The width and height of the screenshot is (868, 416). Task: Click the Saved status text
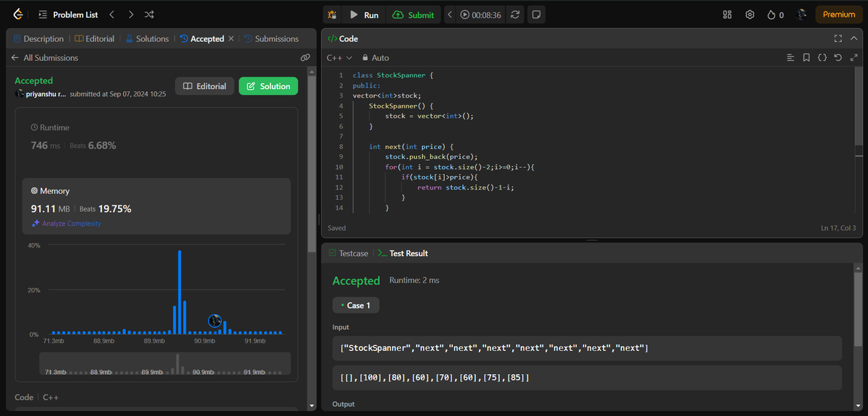point(337,228)
